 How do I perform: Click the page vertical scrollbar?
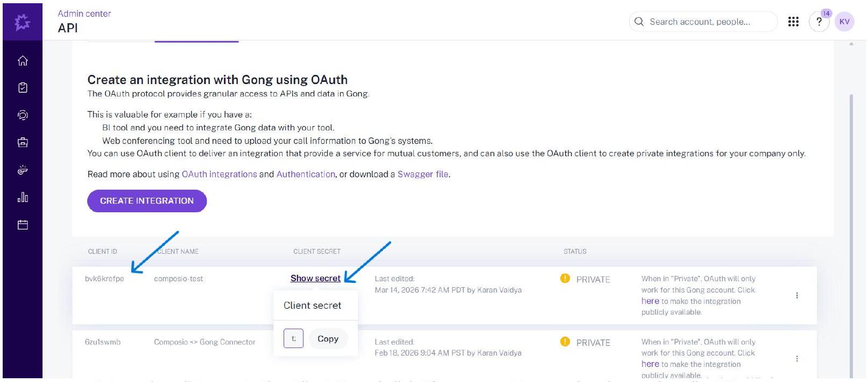(x=851, y=236)
